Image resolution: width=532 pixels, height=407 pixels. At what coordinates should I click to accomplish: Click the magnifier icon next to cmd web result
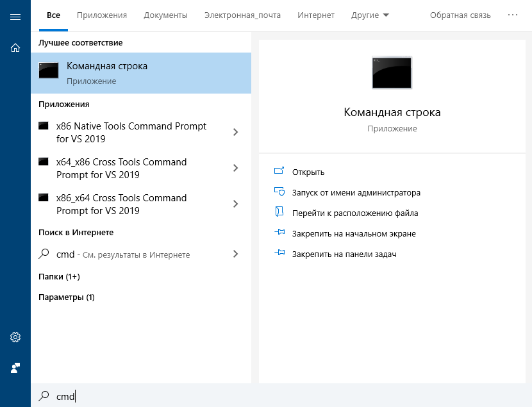[x=44, y=254]
